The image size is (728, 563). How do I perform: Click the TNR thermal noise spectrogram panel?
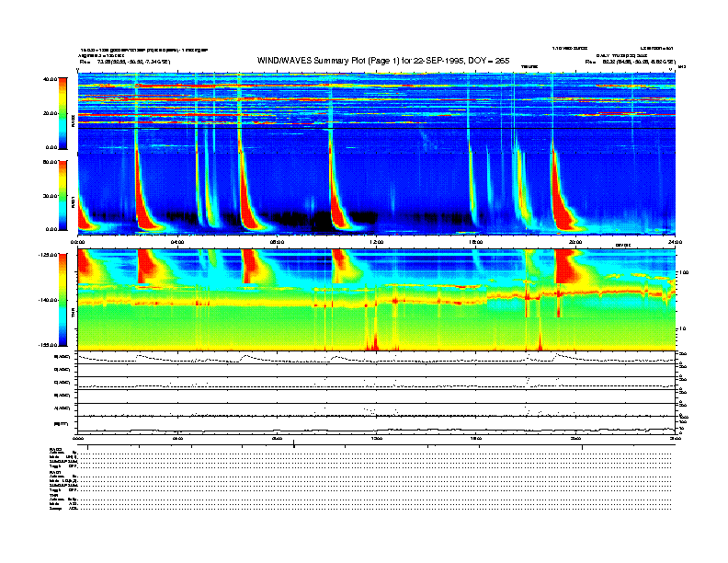point(377,300)
